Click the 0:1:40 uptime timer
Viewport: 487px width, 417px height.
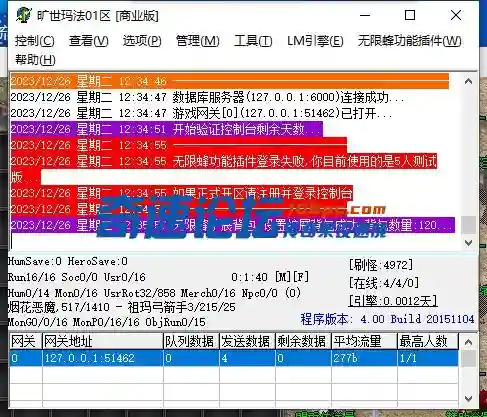249,277
